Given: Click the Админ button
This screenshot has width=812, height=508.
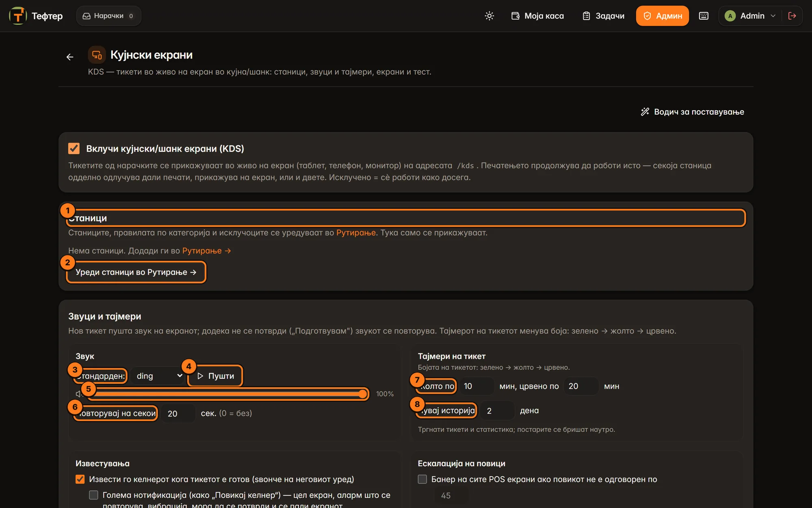Looking at the screenshot, I should tap(662, 16).
